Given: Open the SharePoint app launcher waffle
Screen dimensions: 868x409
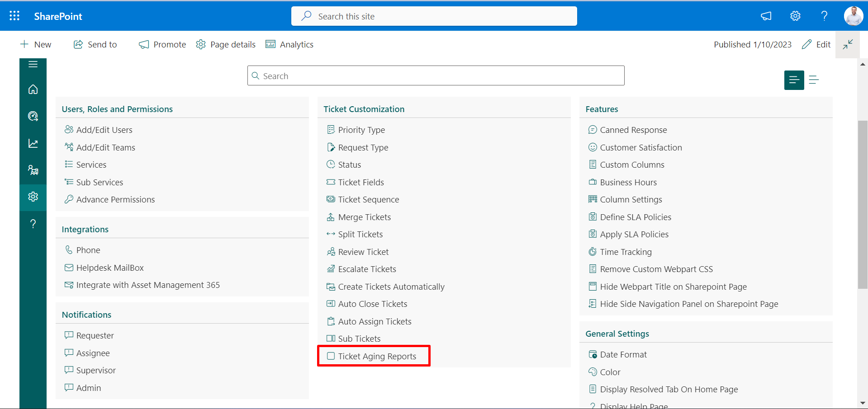Looking at the screenshot, I should [x=14, y=16].
